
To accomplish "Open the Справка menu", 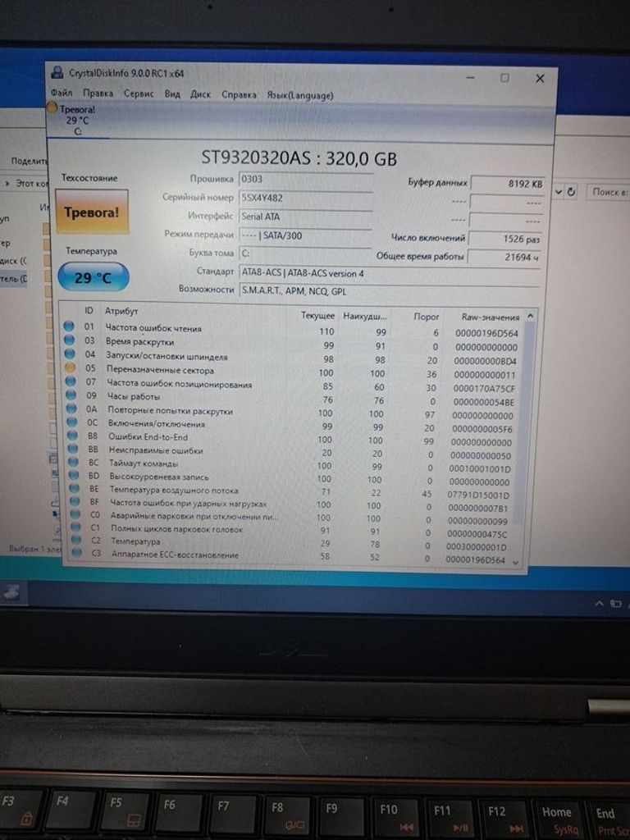I will click(x=239, y=95).
